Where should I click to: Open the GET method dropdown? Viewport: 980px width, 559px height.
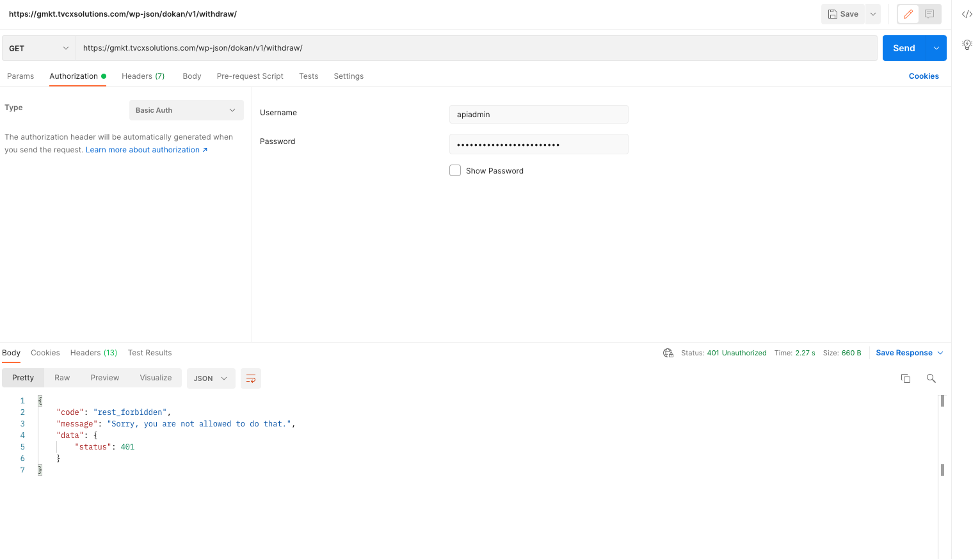tap(39, 48)
